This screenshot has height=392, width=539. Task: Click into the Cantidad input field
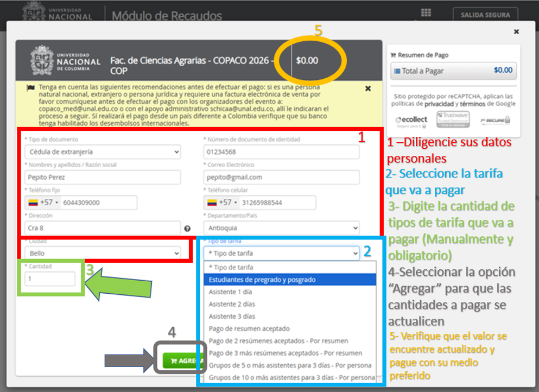point(50,279)
